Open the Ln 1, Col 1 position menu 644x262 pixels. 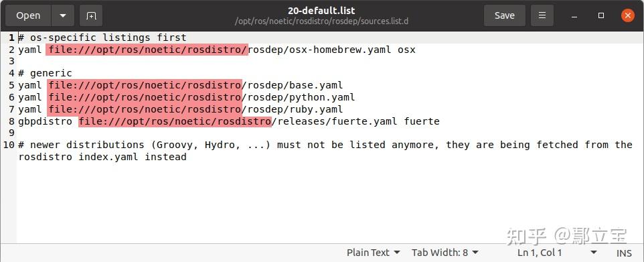click(558, 253)
